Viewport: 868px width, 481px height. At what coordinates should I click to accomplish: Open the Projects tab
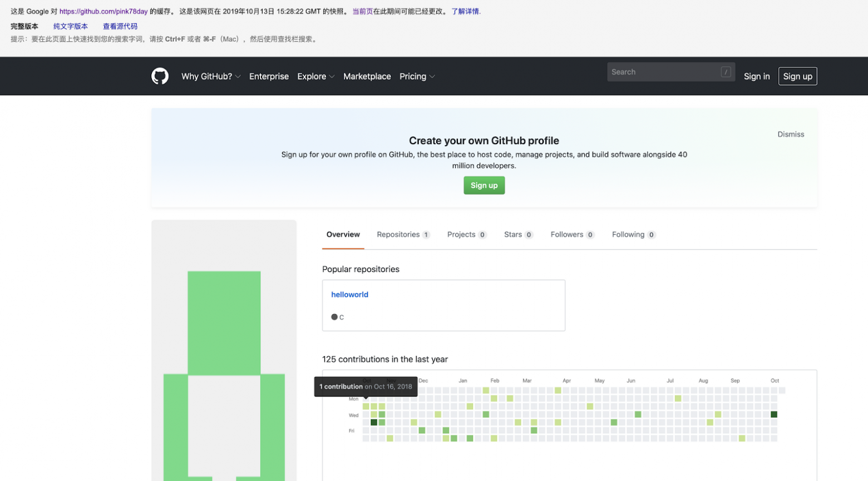pyautogui.click(x=467, y=235)
